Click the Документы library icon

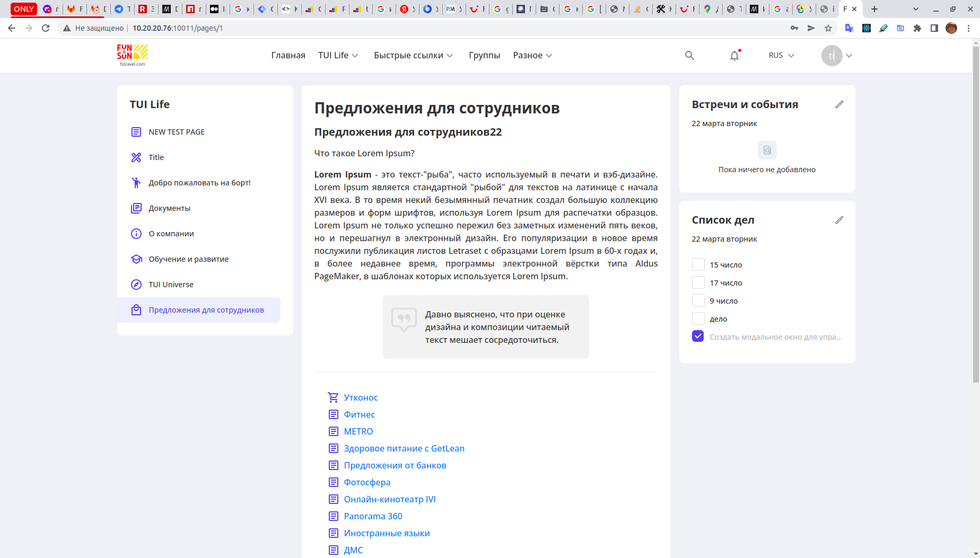(x=136, y=208)
